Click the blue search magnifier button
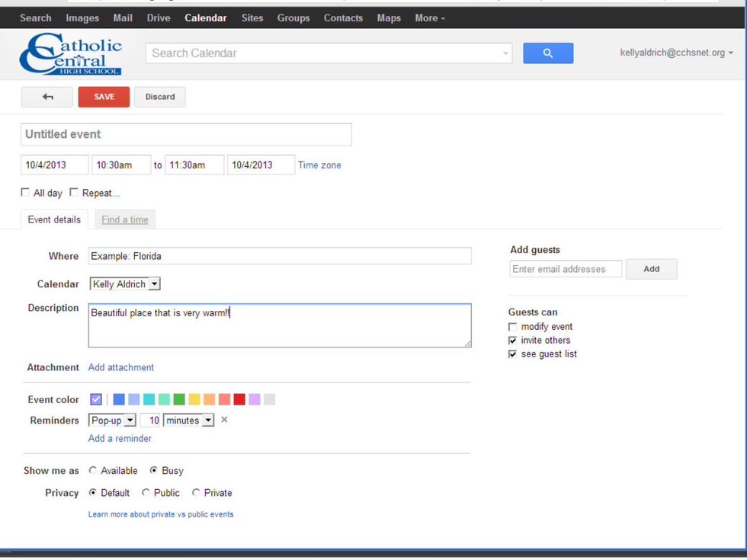This screenshot has width=747, height=560. pyautogui.click(x=547, y=53)
